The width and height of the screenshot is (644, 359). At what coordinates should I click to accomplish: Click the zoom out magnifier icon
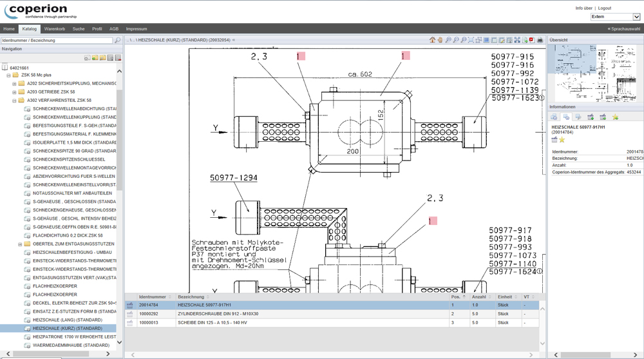[x=456, y=40]
